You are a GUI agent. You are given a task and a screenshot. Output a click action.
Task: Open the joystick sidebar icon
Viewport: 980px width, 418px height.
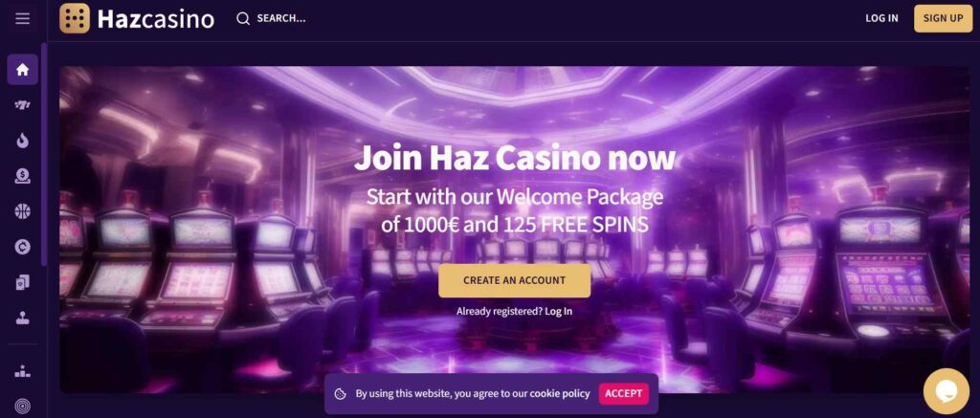(x=23, y=318)
